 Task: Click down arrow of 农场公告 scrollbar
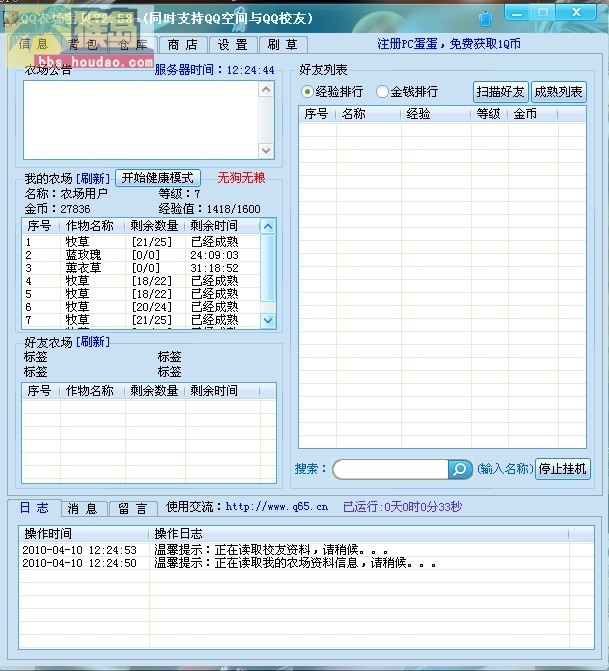(266, 151)
